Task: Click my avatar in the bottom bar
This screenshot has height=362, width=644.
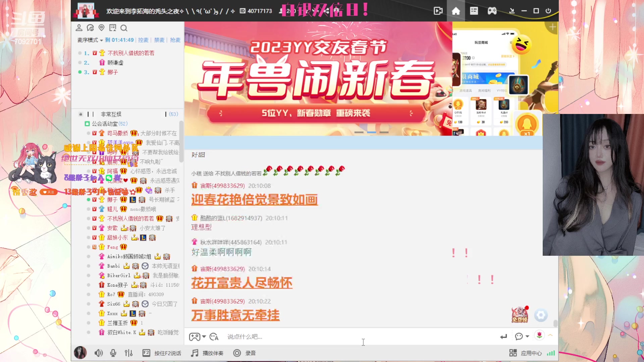Action: pyautogui.click(x=80, y=353)
